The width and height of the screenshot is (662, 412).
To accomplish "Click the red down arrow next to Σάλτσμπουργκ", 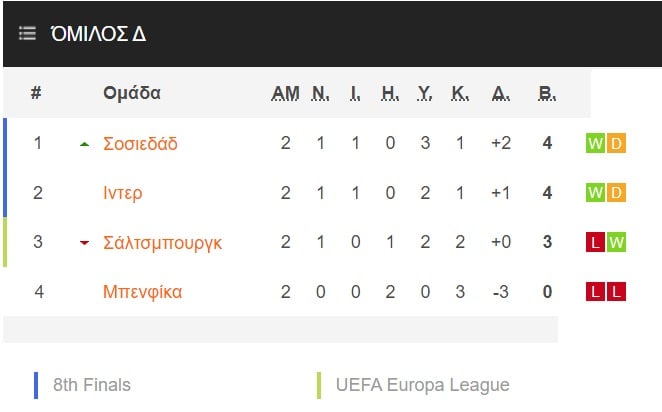I will pyautogui.click(x=84, y=243).
